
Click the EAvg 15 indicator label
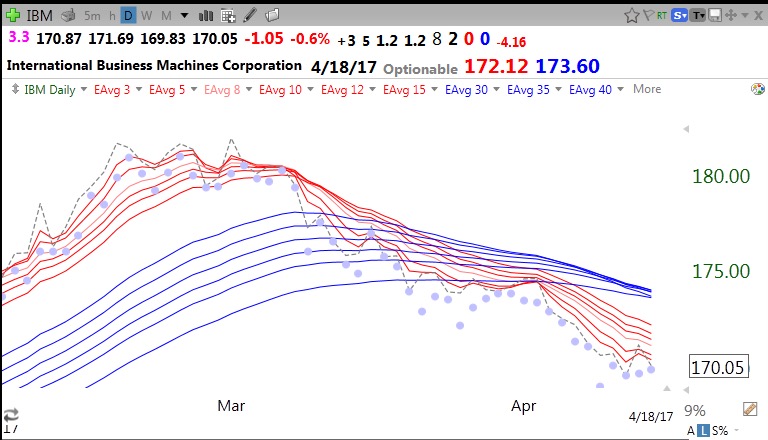click(404, 90)
